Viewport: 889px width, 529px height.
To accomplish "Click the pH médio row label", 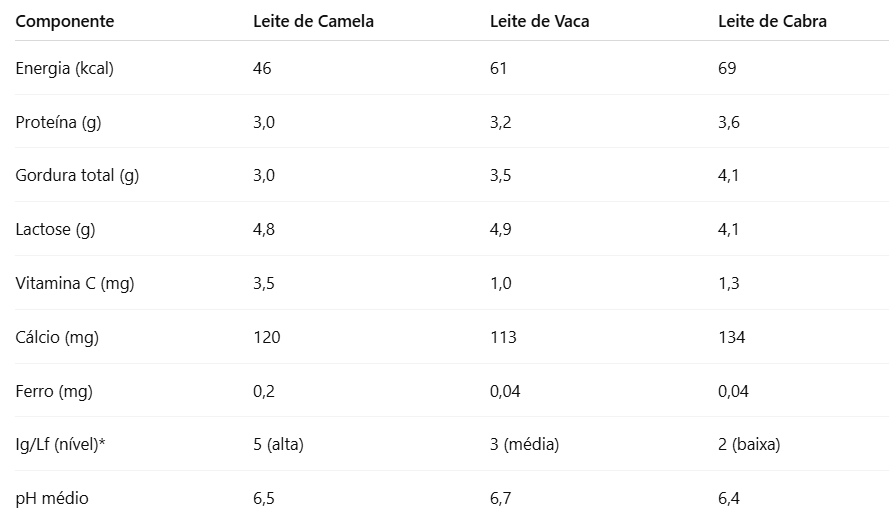I will point(52,498).
